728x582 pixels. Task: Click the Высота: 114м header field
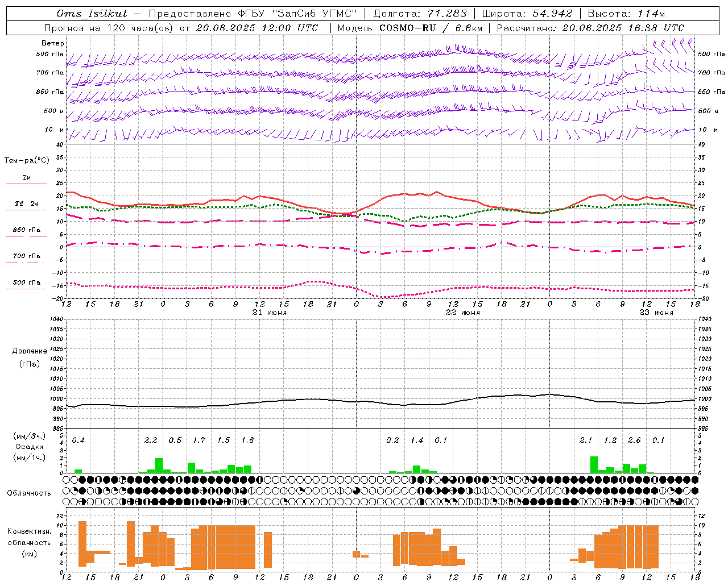[x=626, y=14]
